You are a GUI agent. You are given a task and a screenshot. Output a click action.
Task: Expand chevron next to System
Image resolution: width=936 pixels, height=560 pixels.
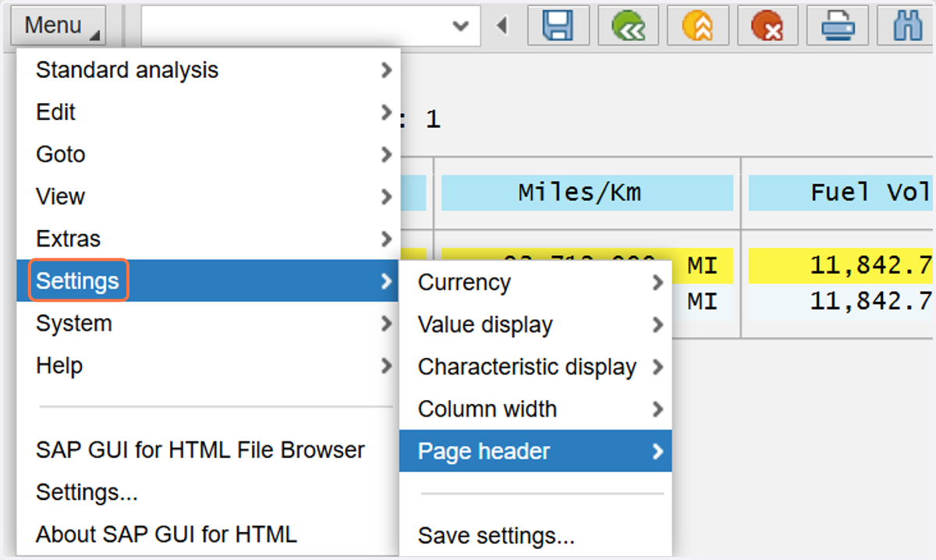(386, 323)
